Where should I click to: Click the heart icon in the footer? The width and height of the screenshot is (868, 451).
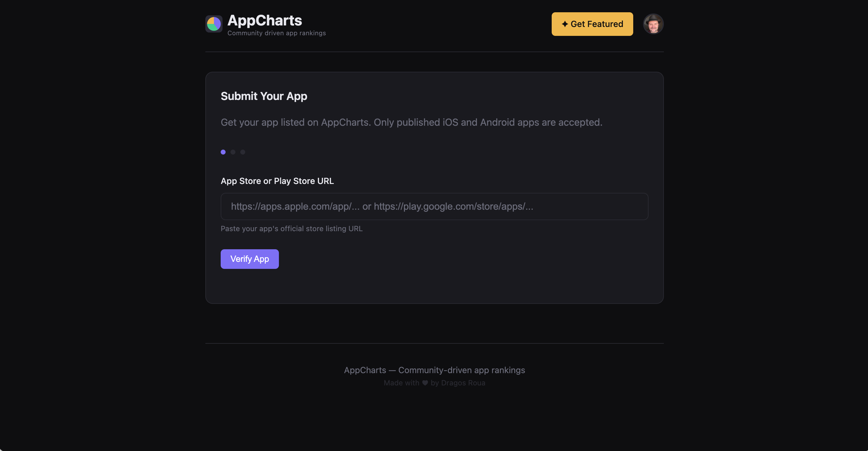[425, 383]
